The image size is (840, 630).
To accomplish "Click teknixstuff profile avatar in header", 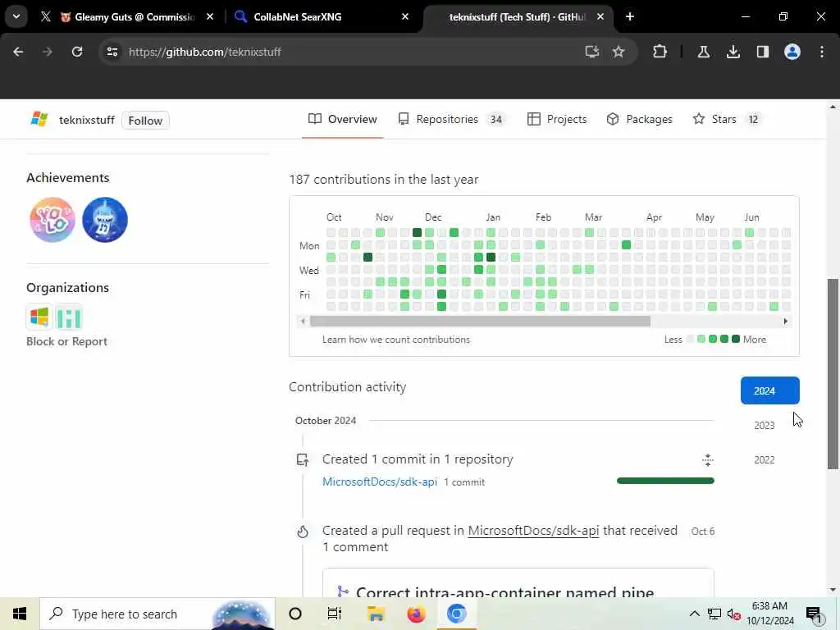I will click(39, 120).
